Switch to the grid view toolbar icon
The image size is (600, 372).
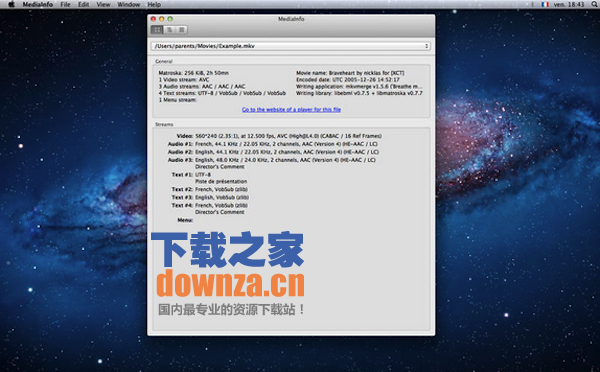coord(157,29)
